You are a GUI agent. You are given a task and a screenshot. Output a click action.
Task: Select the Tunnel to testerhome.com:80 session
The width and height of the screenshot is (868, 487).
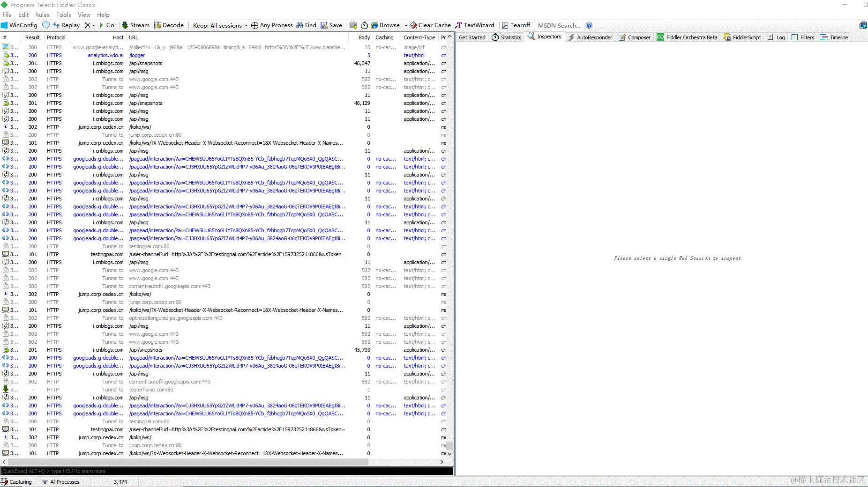(x=223, y=390)
